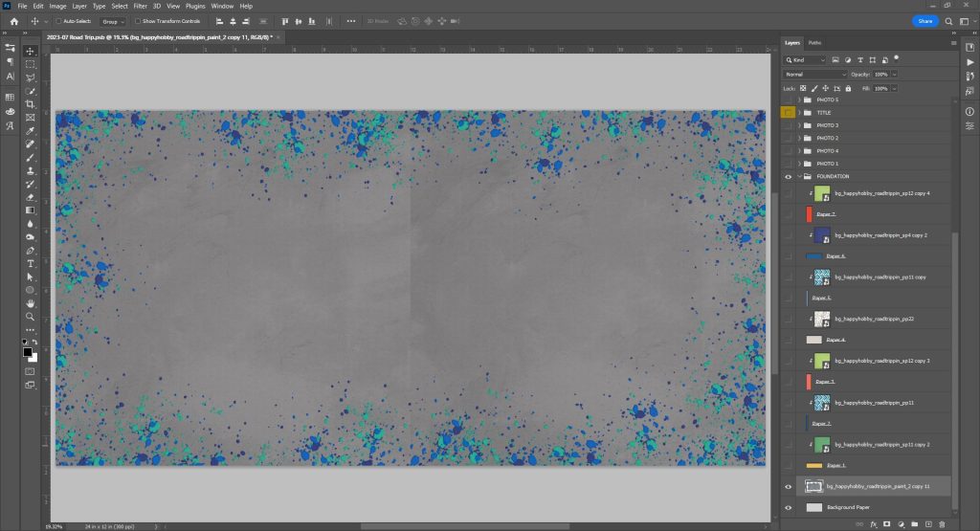
Task: Enable the Auto-Select checkbox
Action: tap(57, 20)
